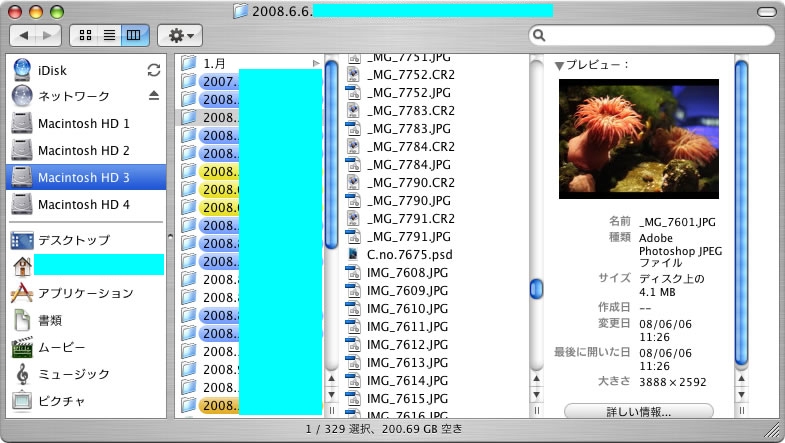Click the magnifying glass search icon
The image size is (785, 443).
point(539,35)
